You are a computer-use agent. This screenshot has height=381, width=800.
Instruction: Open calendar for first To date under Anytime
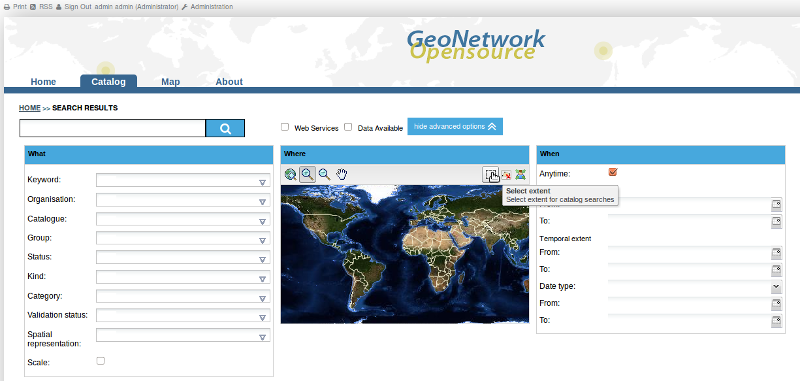pyautogui.click(x=777, y=222)
